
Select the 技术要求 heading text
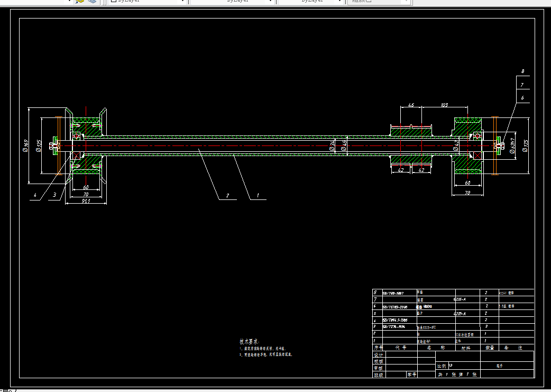click(250, 341)
